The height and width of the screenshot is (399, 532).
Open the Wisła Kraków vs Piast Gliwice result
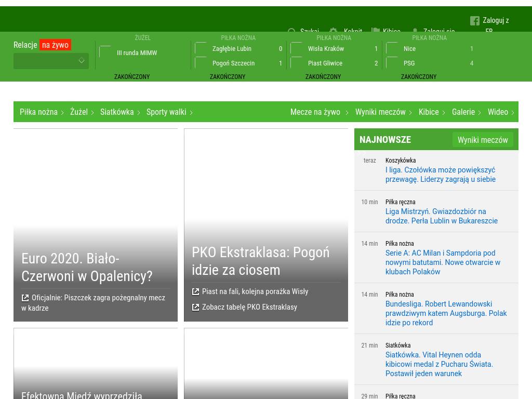(x=334, y=56)
